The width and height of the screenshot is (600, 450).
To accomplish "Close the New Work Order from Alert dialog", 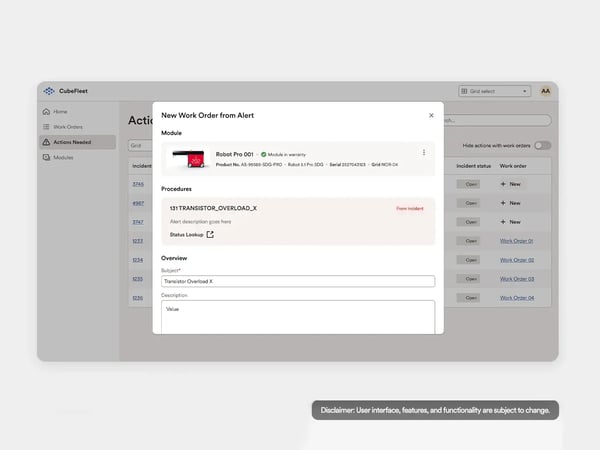I will point(431,115).
